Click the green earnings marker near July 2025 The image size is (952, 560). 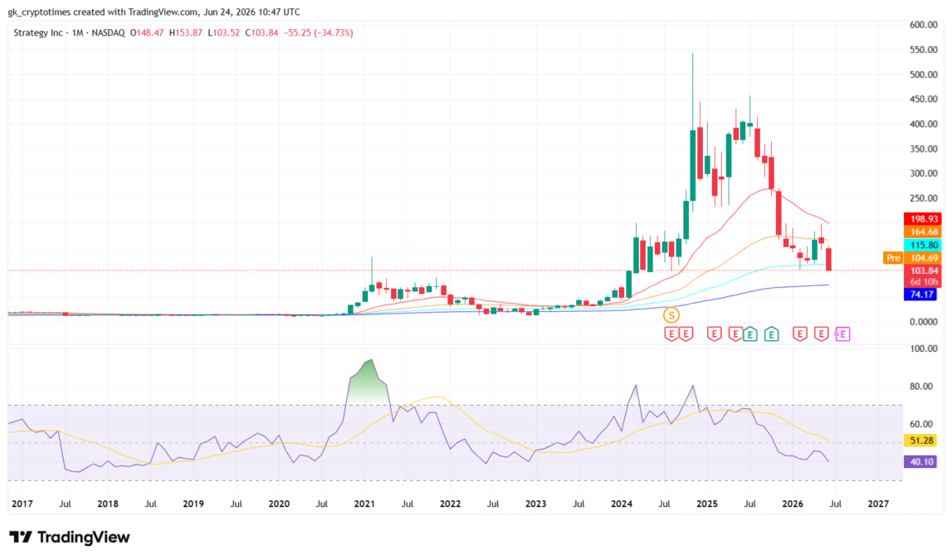click(749, 334)
